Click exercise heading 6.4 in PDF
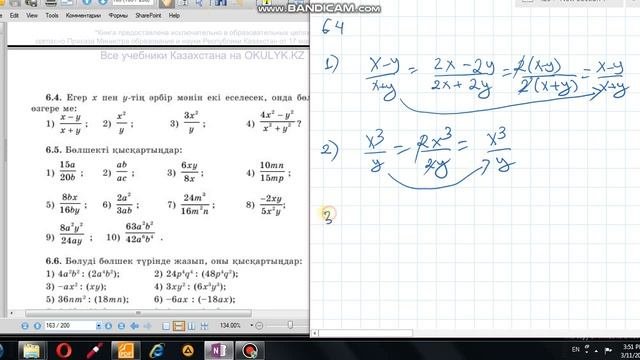The image size is (640, 360). pyautogui.click(x=53, y=98)
